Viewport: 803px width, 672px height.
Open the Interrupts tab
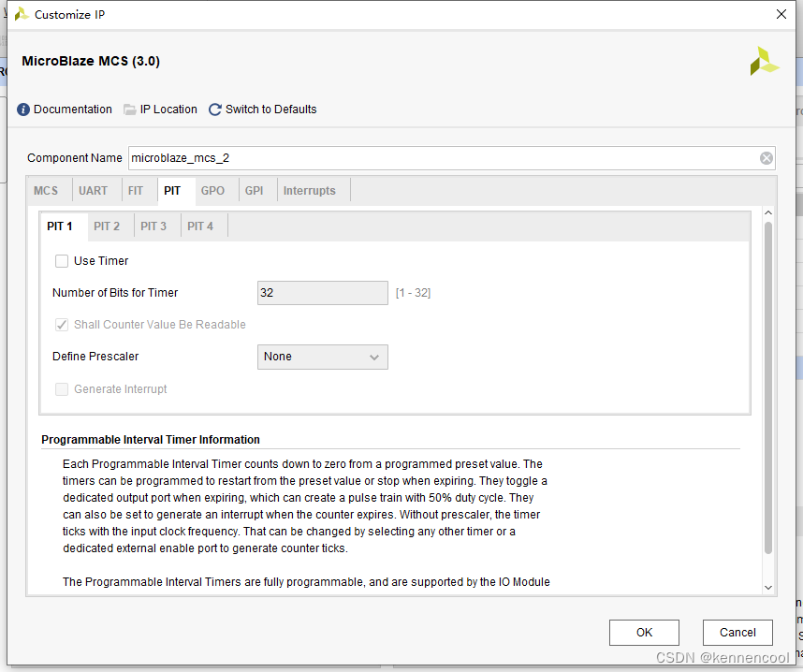[x=310, y=191]
